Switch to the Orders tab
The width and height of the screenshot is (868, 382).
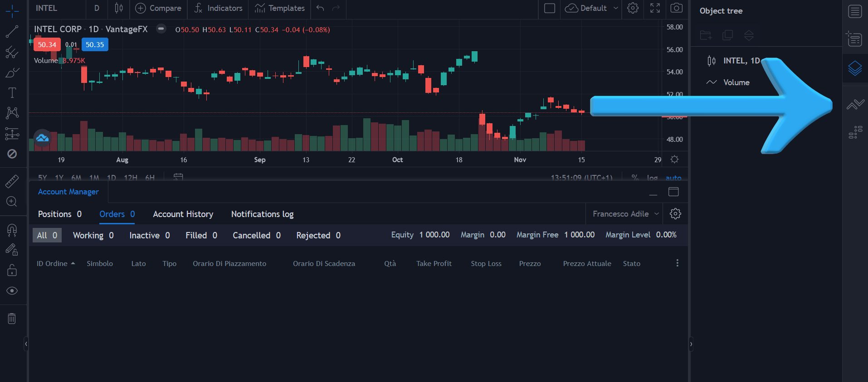[x=117, y=214]
